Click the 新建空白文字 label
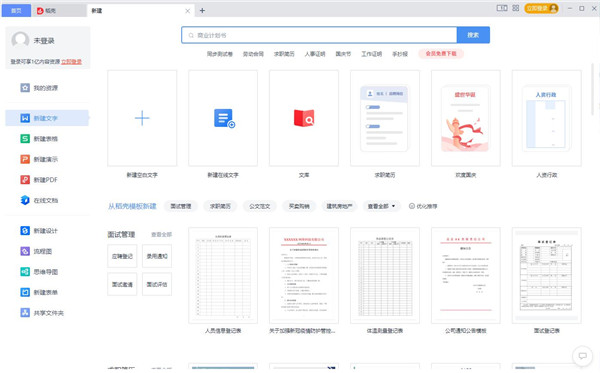The height and width of the screenshot is (373, 600). click(x=142, y=175)
